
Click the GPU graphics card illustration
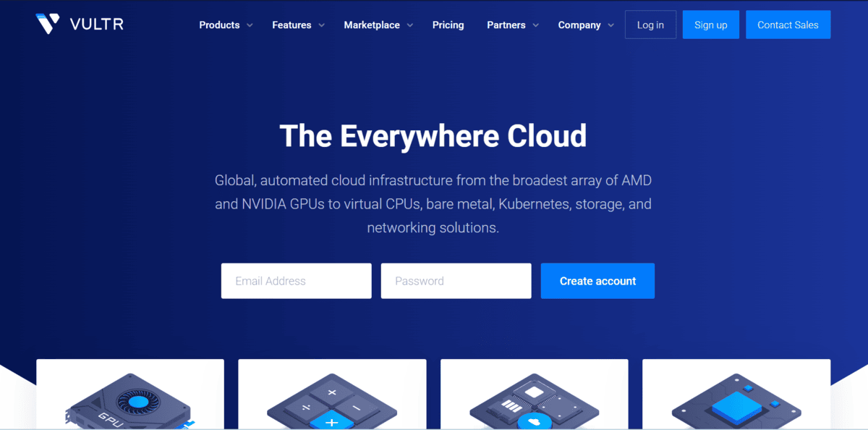tap(130, 402)
